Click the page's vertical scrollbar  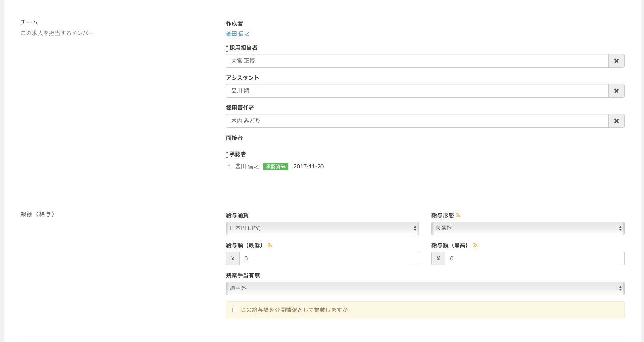click(x=642, y=171)
